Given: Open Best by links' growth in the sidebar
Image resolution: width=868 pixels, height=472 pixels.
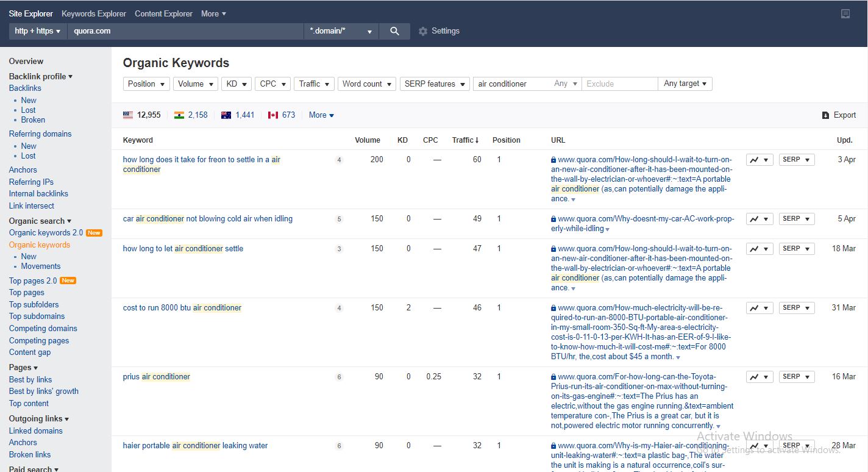Looking at the screenshot, I should click(44, 391).
